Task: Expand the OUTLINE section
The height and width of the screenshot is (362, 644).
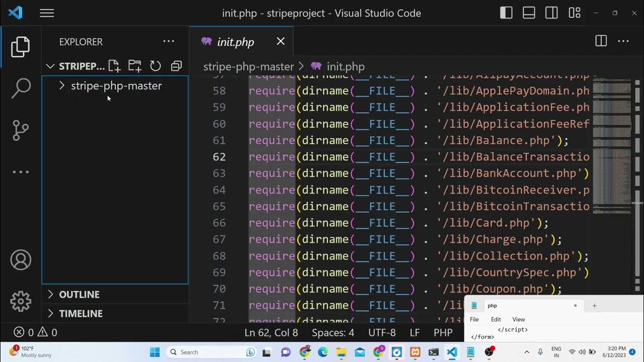Action: (x=79, y=295)
